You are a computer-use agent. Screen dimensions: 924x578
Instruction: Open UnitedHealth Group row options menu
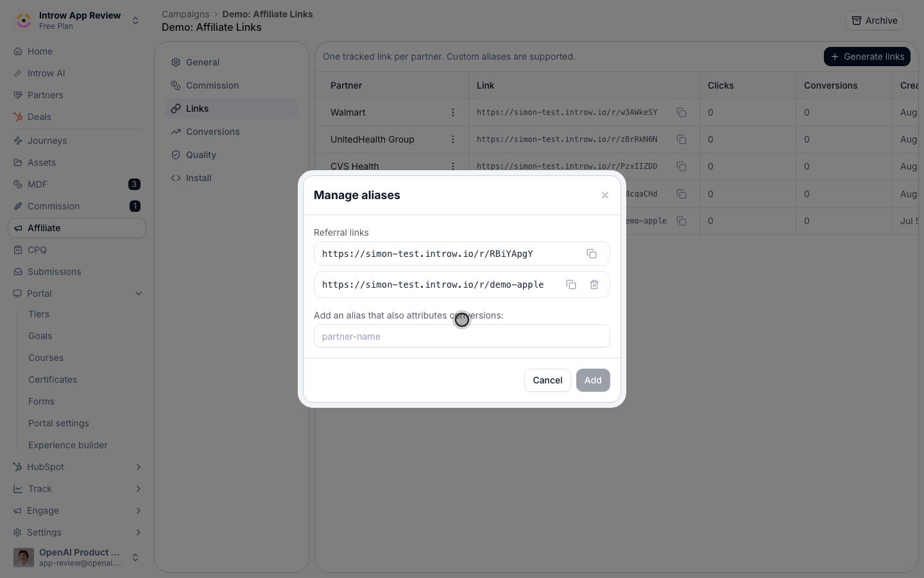[x=453, y=139]
